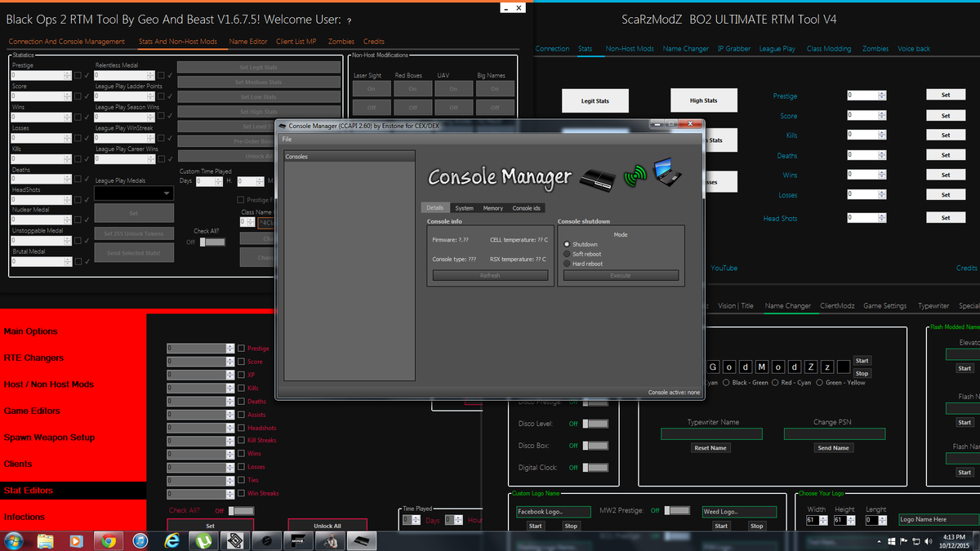
Task: Toggle Check All in red Stat Editors
Action: 241,511
